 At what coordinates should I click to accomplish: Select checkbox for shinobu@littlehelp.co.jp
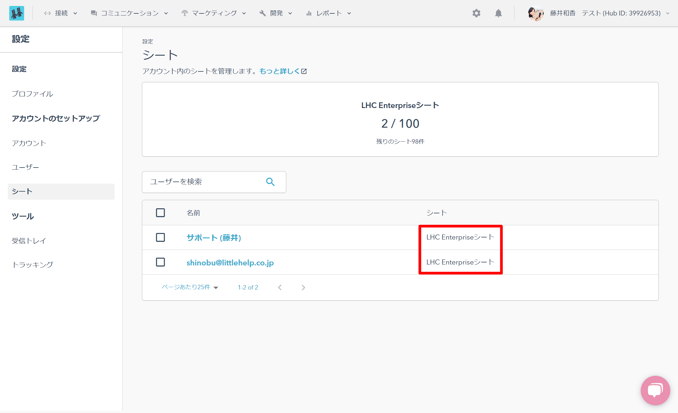click(160, 263)
